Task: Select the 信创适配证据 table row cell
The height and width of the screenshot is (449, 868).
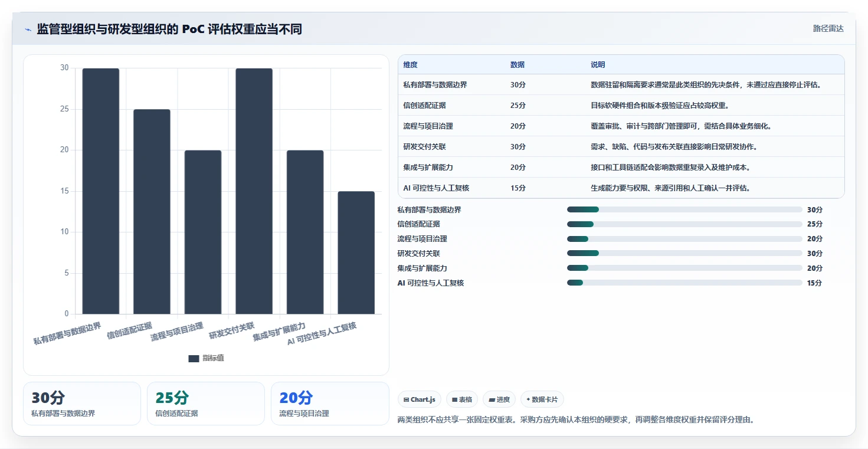Action: tap(424, 106)
